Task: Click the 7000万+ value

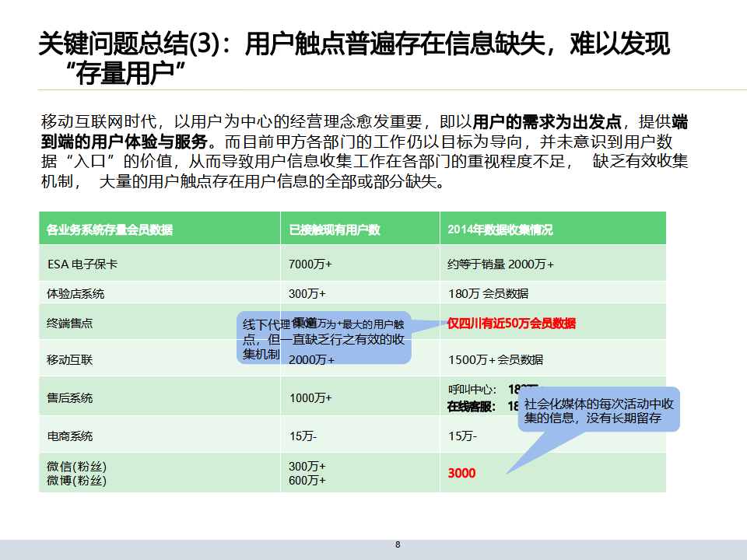Action: coord(310,264)
